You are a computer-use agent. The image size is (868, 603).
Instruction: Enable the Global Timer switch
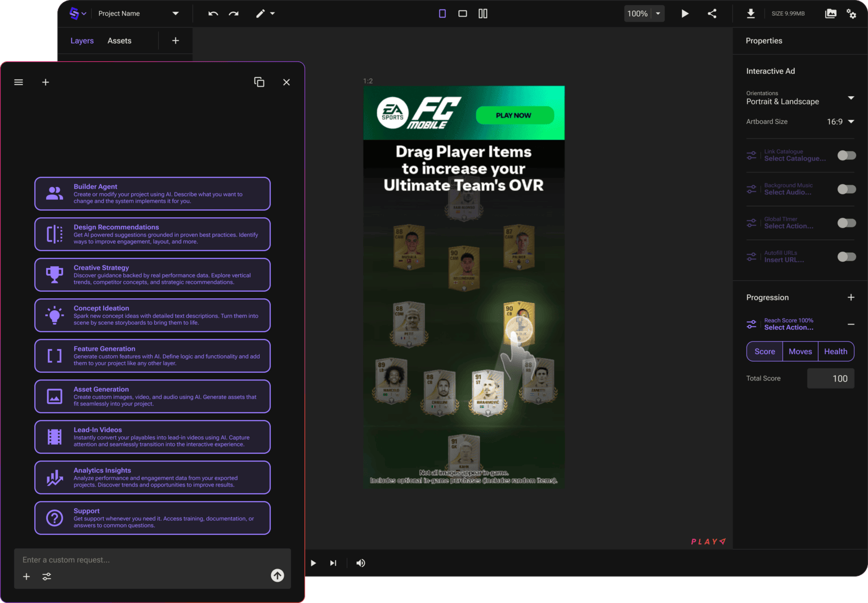click(847, 223)
